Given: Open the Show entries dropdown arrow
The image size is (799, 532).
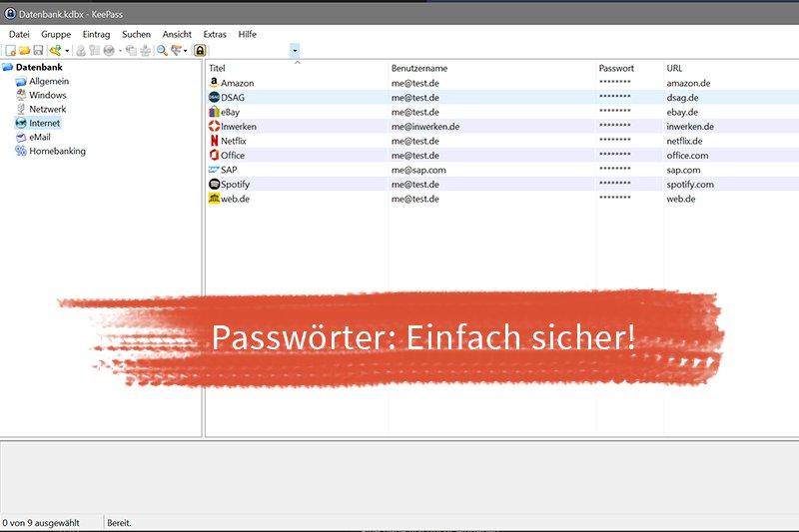Looking at the screenshot, I should [185, 50].
